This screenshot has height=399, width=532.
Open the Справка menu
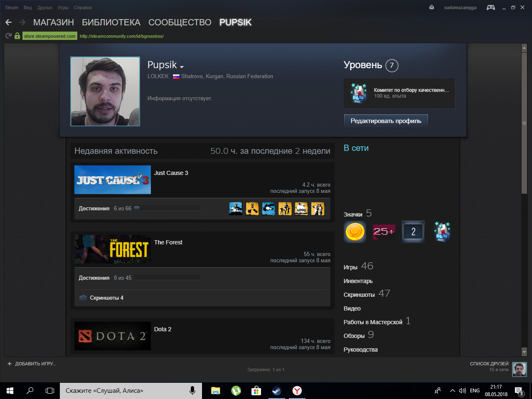tap(83, 7)
